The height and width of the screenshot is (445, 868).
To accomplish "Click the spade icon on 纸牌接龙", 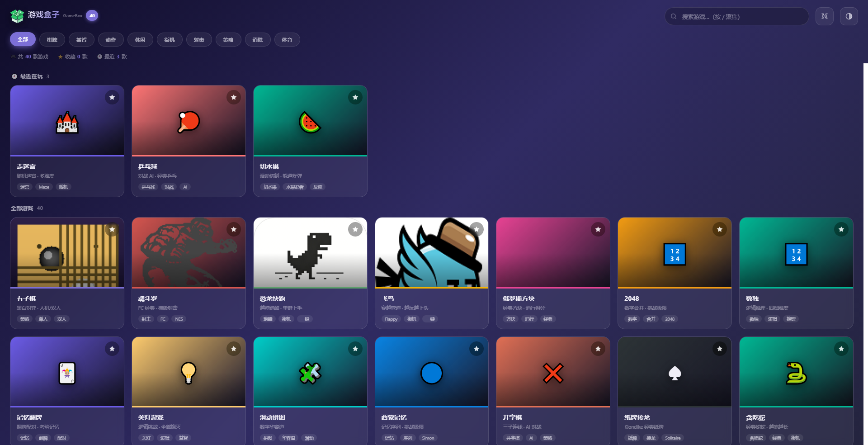I will click(x=675, y=373).
